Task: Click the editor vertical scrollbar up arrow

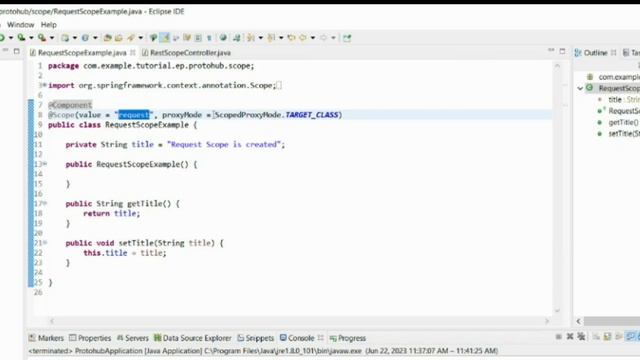Action: click(557, 65)
